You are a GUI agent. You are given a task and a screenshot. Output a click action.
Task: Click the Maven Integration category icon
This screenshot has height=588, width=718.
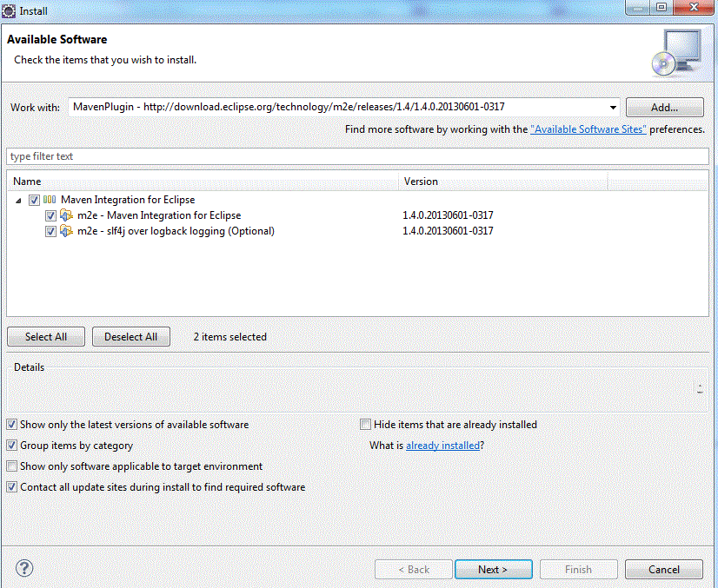coord(50,200)
